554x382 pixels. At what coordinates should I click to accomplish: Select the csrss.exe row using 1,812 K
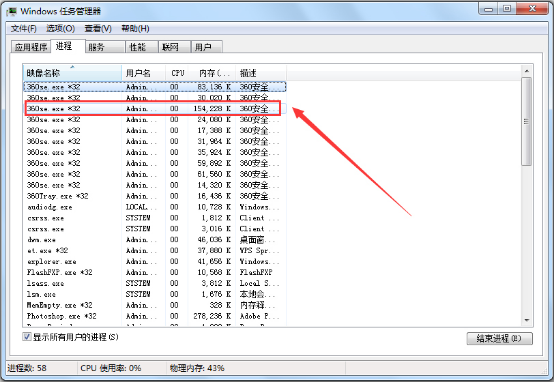coord(155,218)
